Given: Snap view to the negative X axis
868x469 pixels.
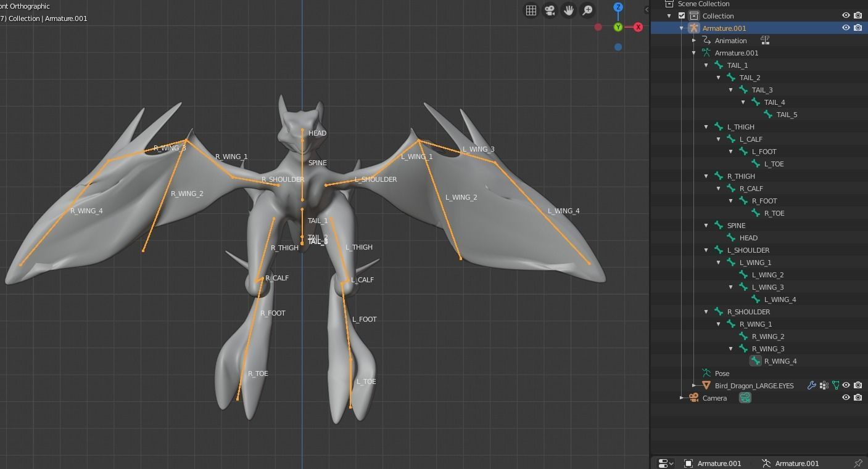Looking at the screenshot, I should pos(598,27).
